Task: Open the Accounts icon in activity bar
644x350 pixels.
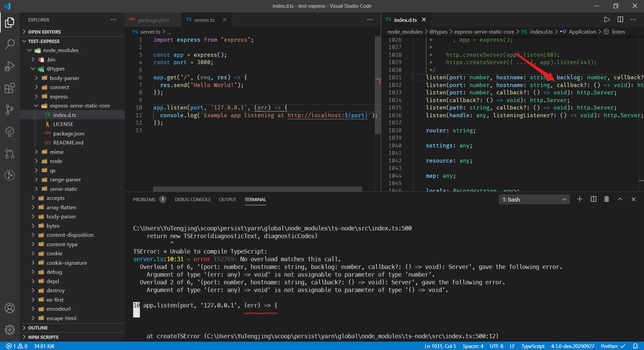Action: tap(10, 308)
